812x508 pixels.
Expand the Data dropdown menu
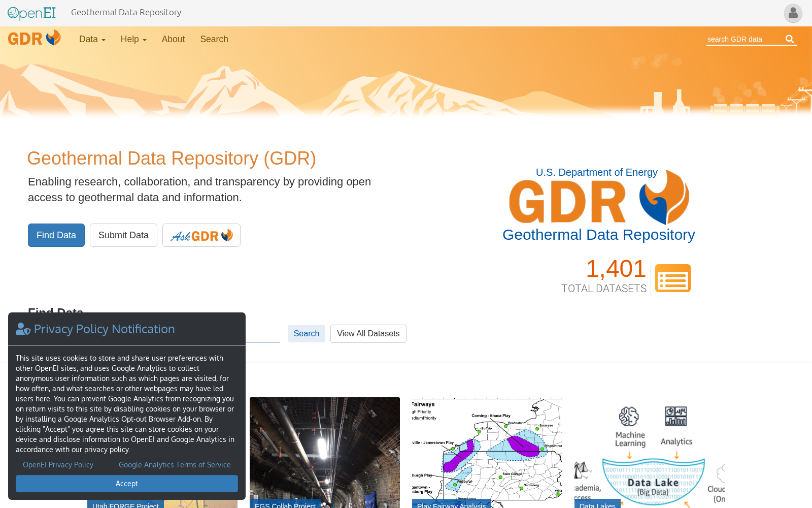[92, 39]
